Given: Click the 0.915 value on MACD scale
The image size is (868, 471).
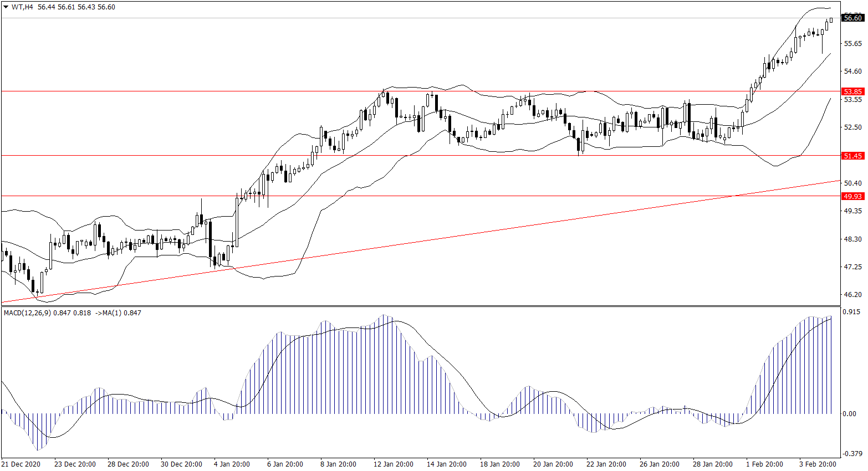Looking at the screenshot, I should point(851,312).
